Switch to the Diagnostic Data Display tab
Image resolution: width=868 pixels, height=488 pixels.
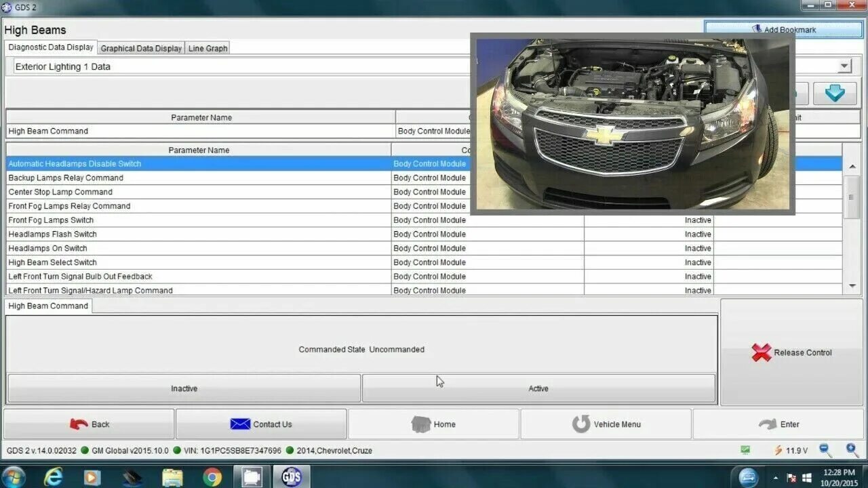click(x=51, y=47)
